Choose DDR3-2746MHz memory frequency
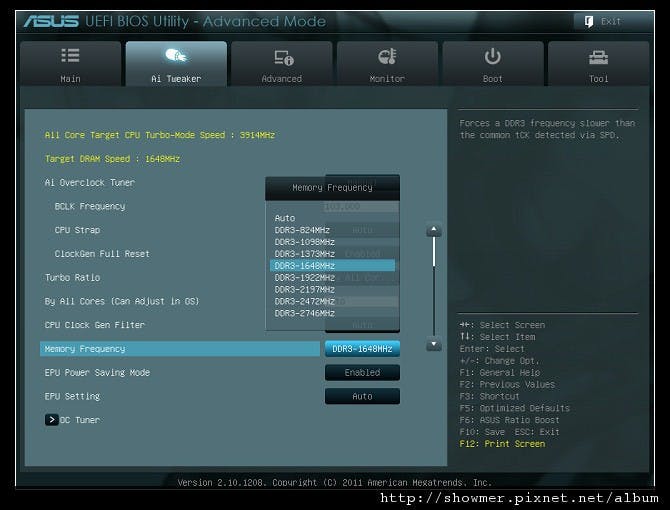This screenshot has width=670, height=510. 305,314
